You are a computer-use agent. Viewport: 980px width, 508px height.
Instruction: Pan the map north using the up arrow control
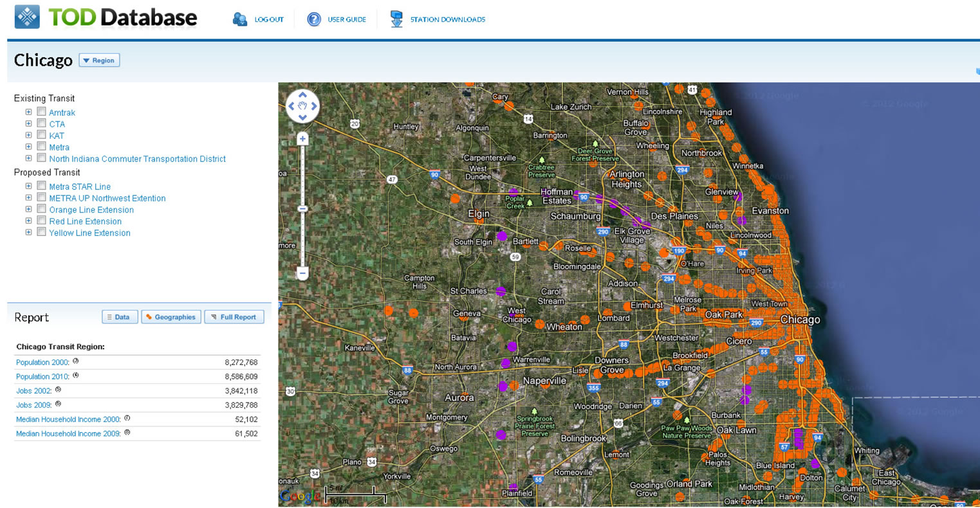coord(302,95)
